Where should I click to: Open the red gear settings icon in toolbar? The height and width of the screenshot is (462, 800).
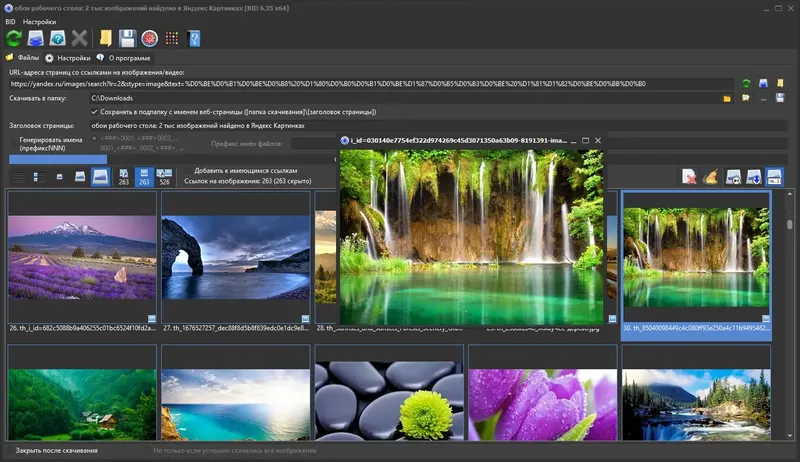pyautogui.click(x=149, y=38)
